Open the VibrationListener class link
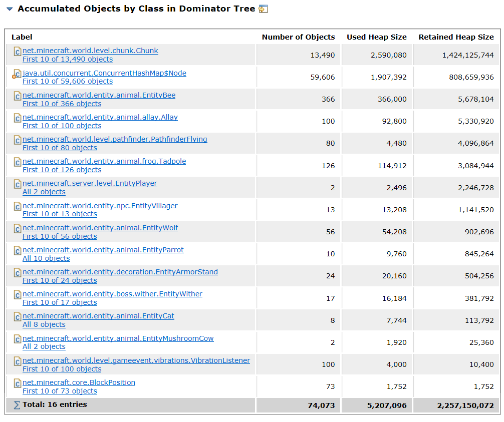The height and width of the screenshot is (422, 504). pos(136,360)
